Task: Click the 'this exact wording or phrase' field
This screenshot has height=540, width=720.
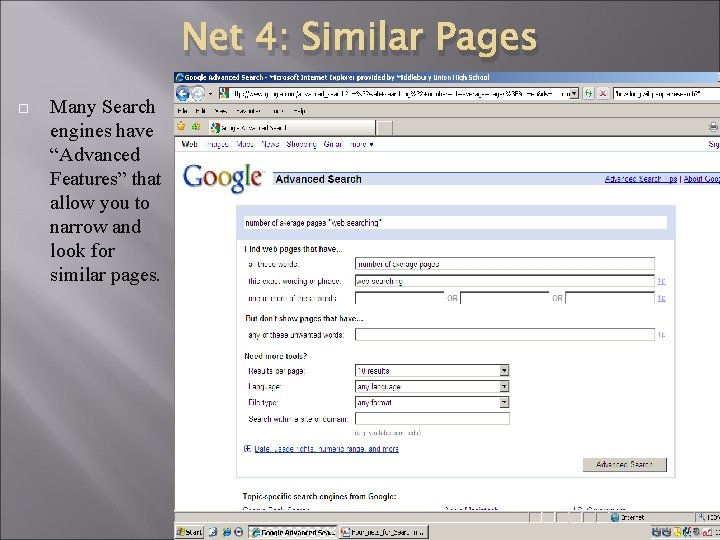Action: (x=504, y=281)
